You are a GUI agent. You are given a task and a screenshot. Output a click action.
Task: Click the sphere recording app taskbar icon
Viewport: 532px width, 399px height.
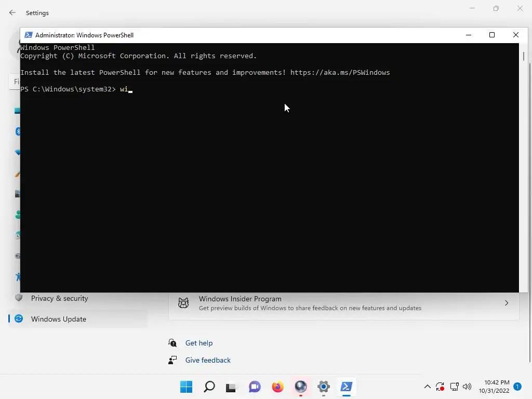pyautogui.click(x=301, y=387)
